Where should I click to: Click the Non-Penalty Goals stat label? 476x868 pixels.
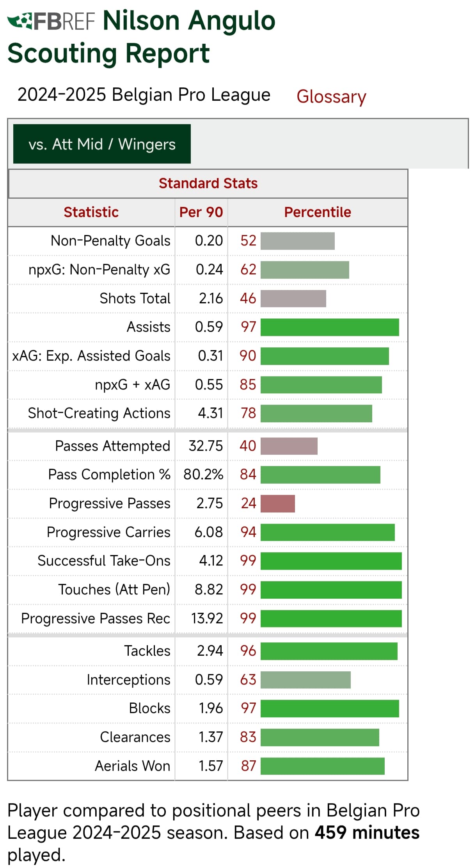click(110, 241)
